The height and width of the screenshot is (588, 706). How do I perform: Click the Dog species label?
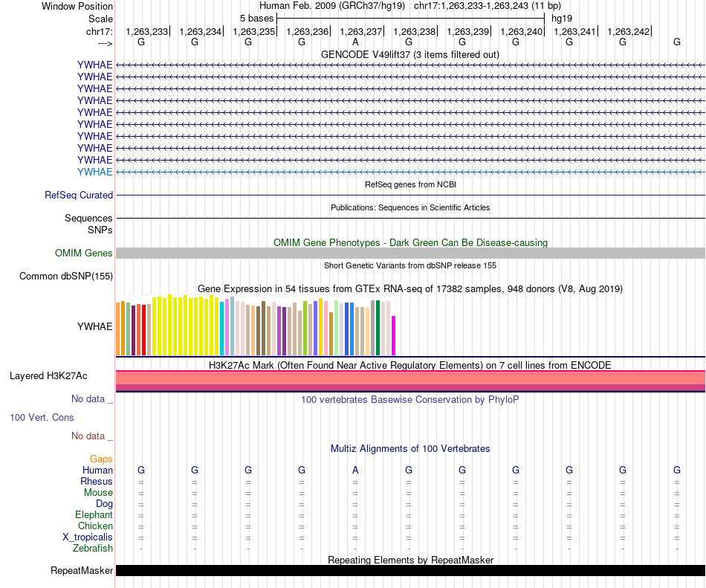104,504
